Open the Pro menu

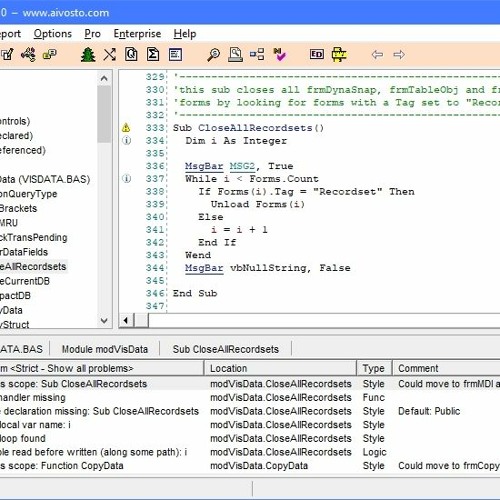pyautogui.click(x=92, y=34)
